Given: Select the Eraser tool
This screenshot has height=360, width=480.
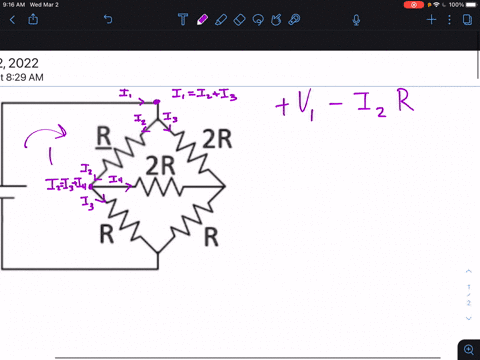Looking at the screenshot, I should click(x=239, y=20).
